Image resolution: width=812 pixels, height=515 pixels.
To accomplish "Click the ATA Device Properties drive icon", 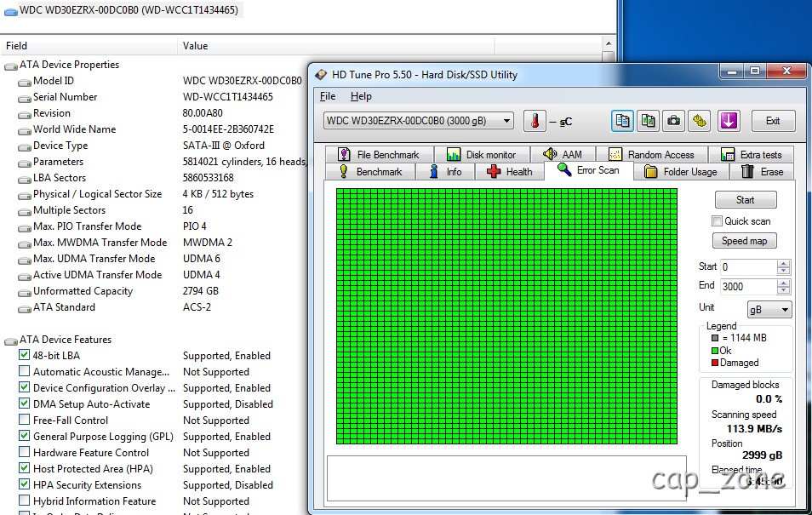I will 10,66.
